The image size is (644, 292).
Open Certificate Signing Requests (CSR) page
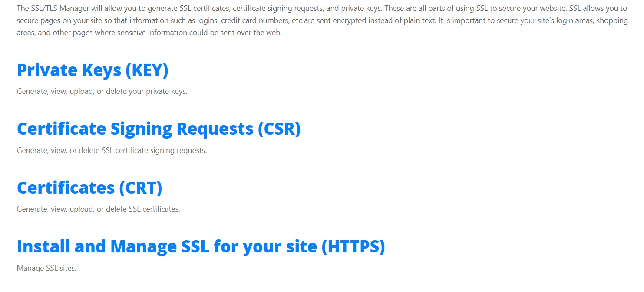[159, 129]
